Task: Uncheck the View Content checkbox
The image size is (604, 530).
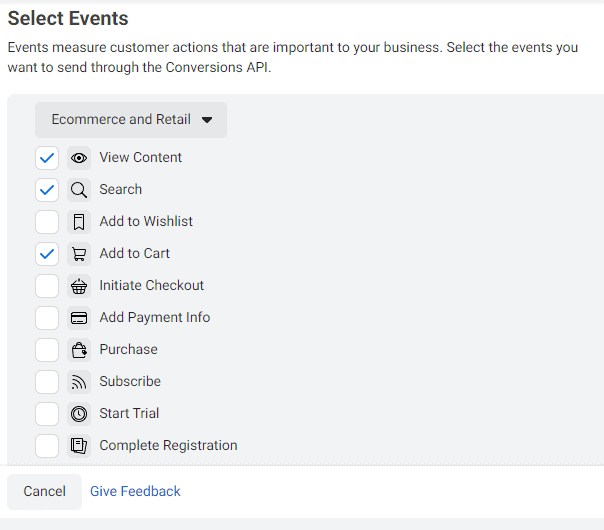Action: pyautogui.click(x=47, y=158)
